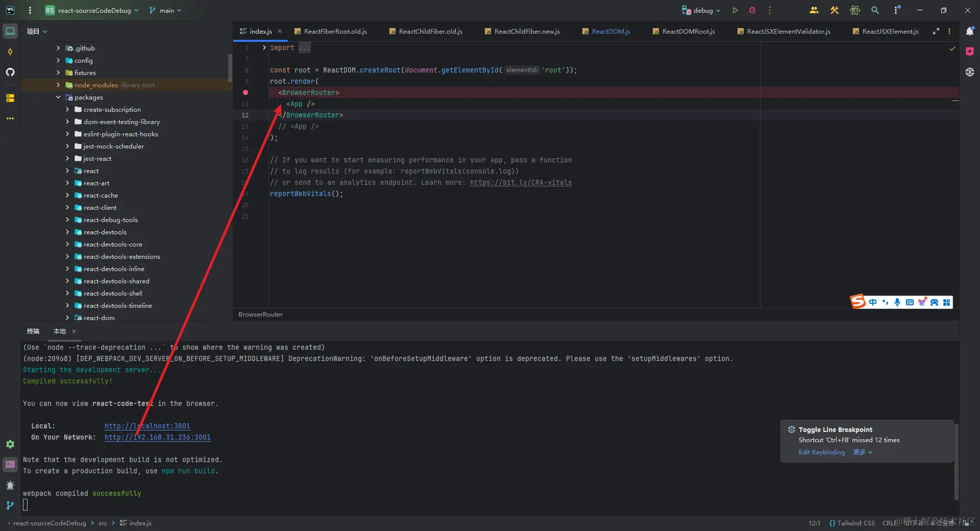Open Search Everywhere magnifier icon

coord(875,10)
